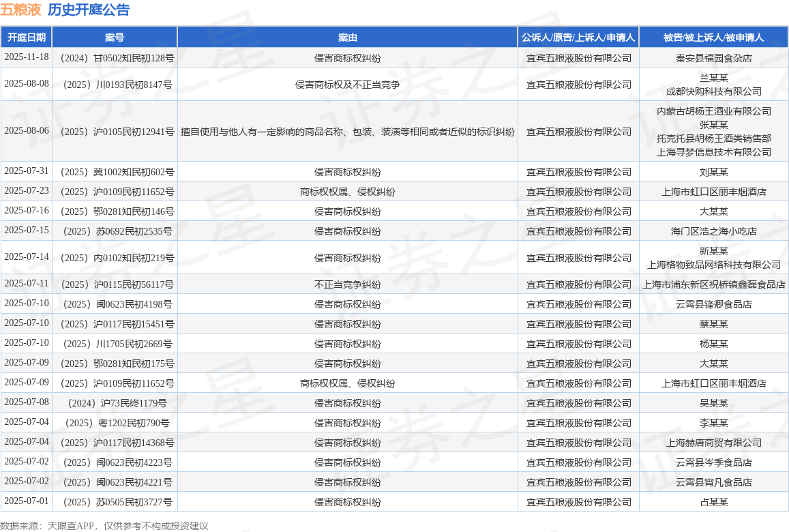The image size is (789, 532).
Task: Click case number 苏0692民初2535号
Action: pos(117,231)
